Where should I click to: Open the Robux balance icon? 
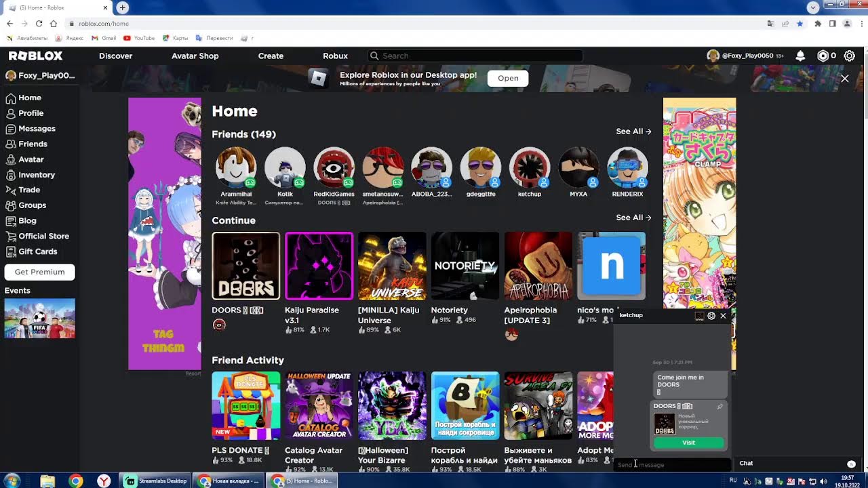(x=823, y=56)
